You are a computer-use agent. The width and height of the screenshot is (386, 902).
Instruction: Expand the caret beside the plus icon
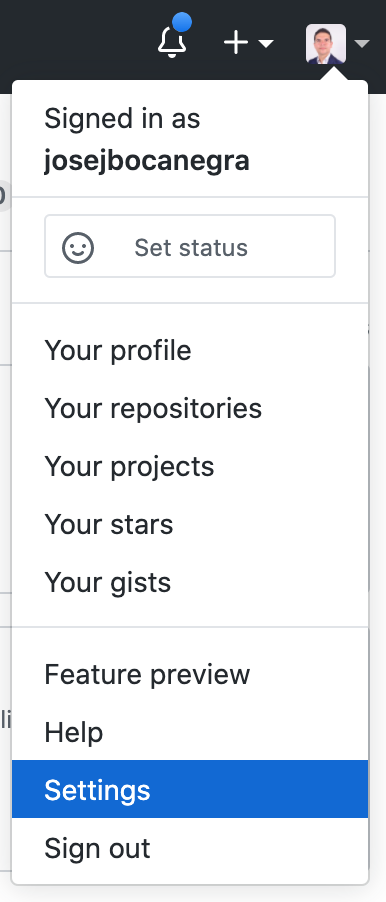pyautogui.click(x=266, y=44)
